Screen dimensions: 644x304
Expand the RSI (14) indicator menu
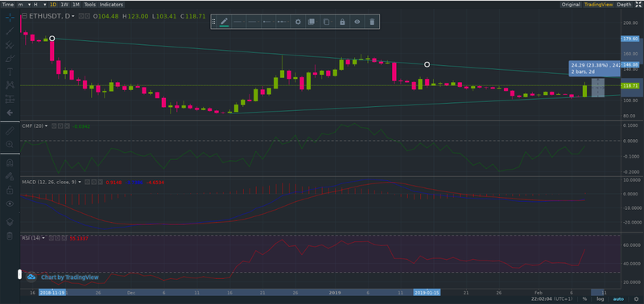click(43, 238)
